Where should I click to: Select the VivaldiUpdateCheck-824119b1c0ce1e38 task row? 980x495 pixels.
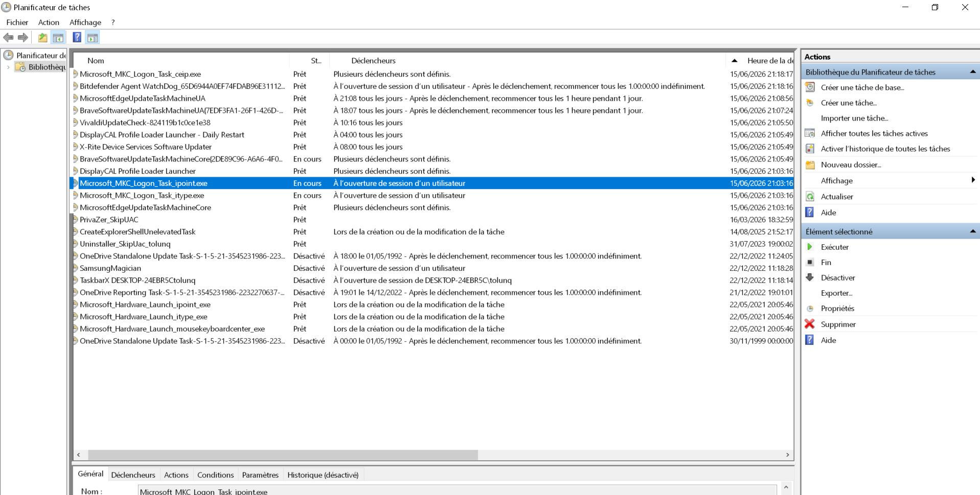pyautogui.click(x=433, y=123)
